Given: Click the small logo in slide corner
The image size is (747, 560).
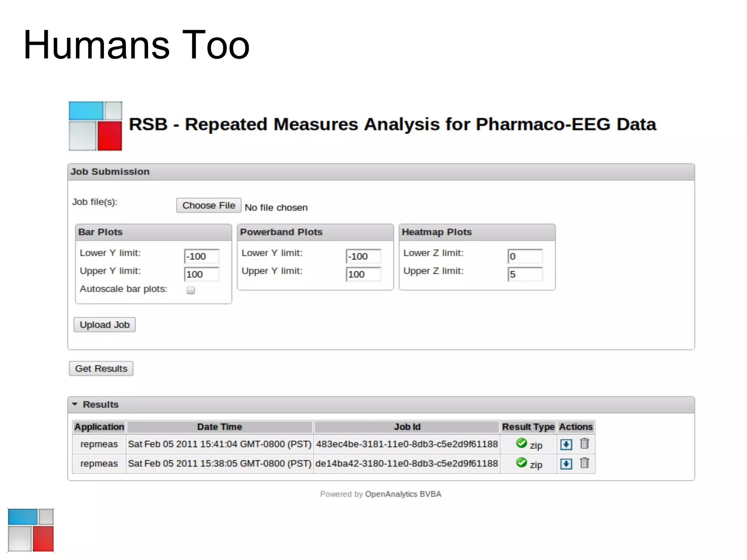Looking at the screenshot, I should [31, 530].
